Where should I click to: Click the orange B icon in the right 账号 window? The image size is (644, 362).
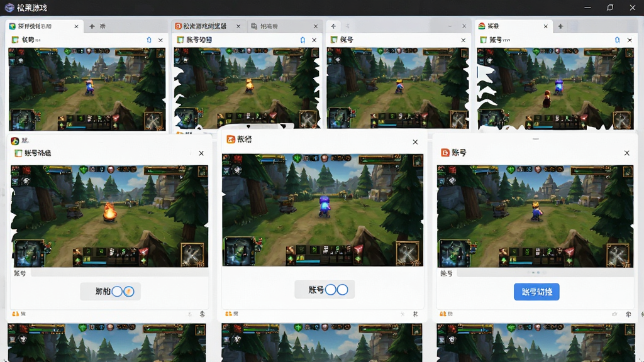[x=445, y=153]
